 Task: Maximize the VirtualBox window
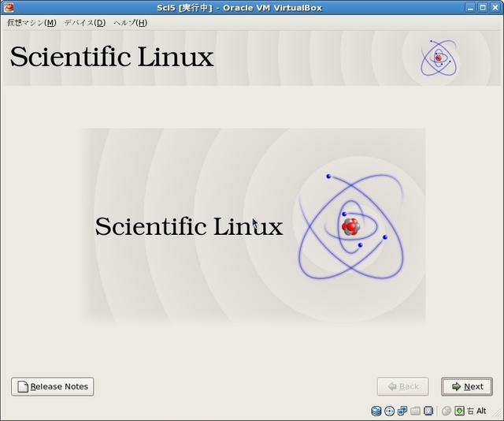(x=483, y=7)
